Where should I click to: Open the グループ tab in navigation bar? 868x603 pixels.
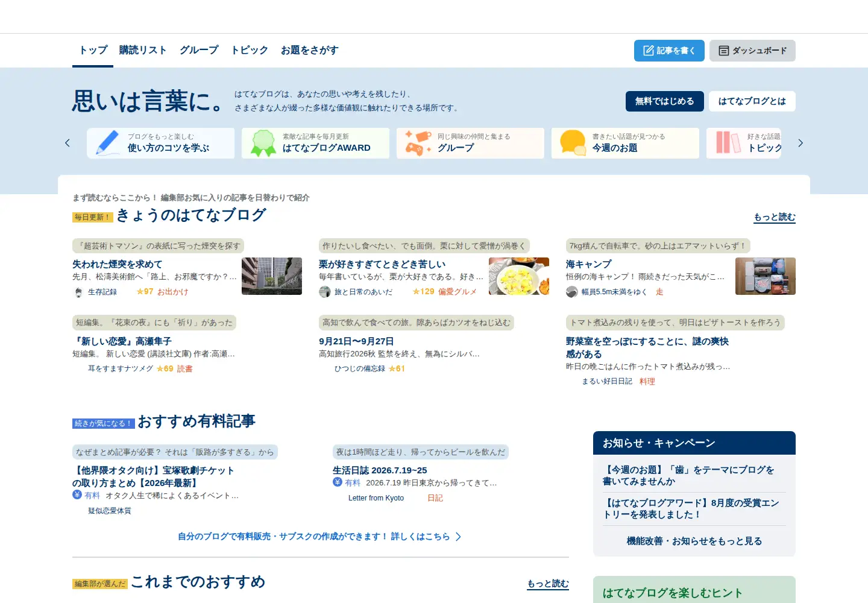point(199,50)
